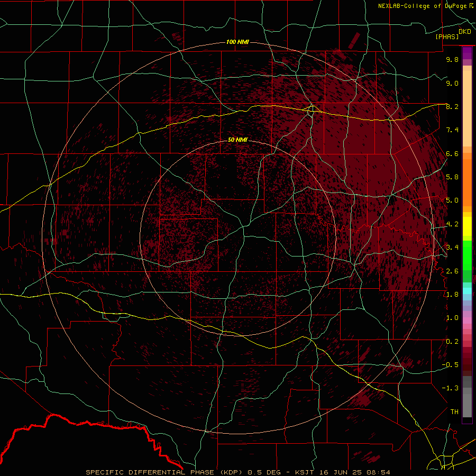Click the 5.8 color scale value
The image size is (476, 476).
click(x=452, y=177)
